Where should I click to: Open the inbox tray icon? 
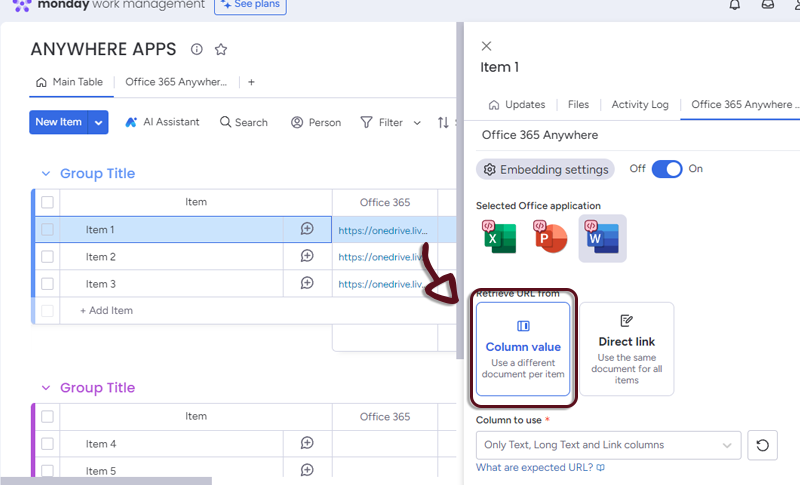tap(767, 5)
